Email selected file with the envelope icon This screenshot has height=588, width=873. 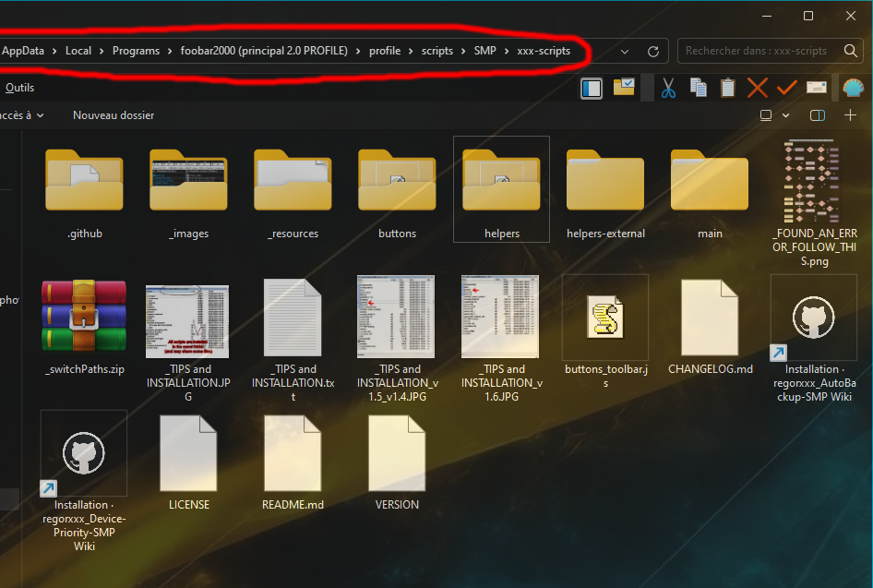pos(816,88)
